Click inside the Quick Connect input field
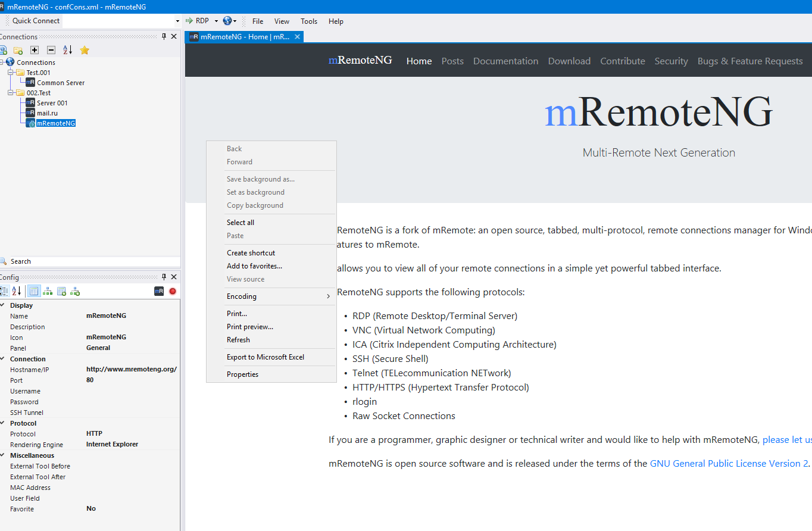Viewport: 812px width, 531px height. point(118,21)
